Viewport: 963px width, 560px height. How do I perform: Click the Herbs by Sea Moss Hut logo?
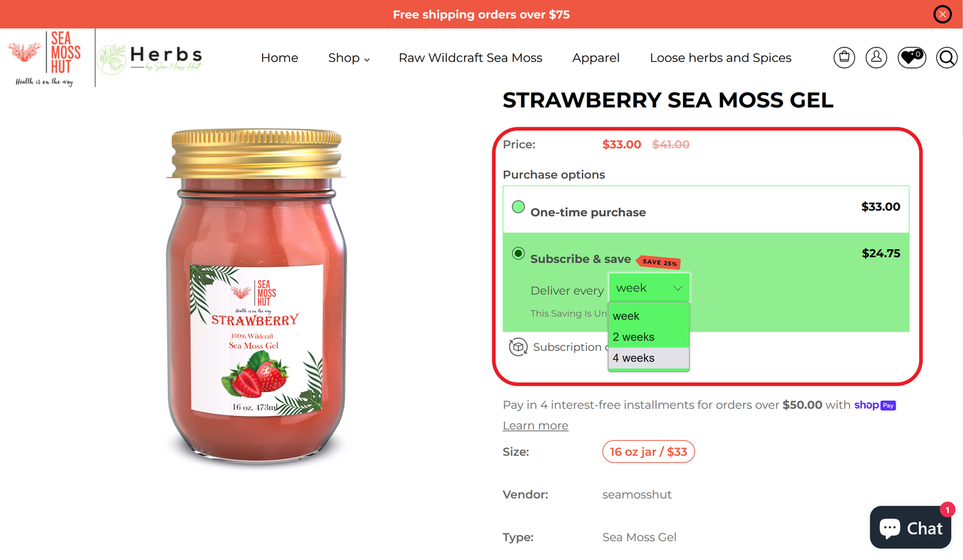click(x=149, y=57)
